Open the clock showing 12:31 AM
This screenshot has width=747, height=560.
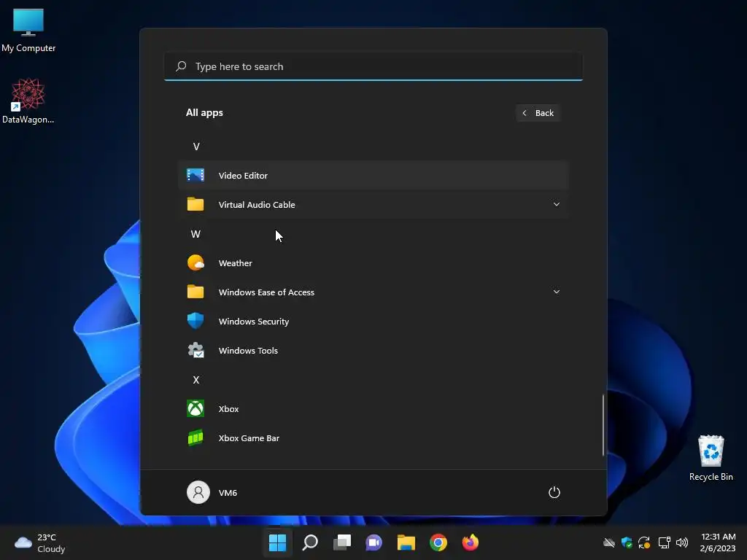pyautogui.click(x=718, y=542)
